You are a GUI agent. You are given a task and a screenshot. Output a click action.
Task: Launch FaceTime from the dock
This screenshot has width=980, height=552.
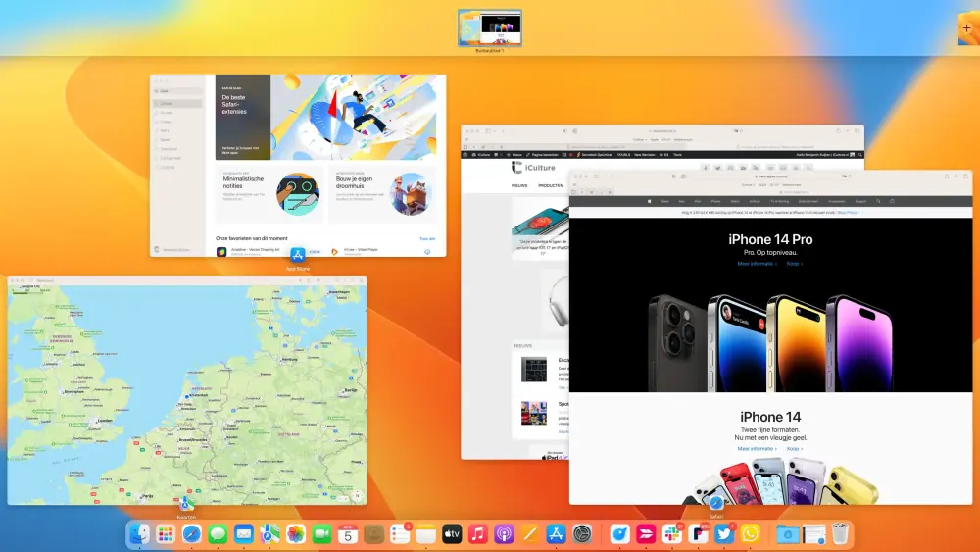click(321, 534)
